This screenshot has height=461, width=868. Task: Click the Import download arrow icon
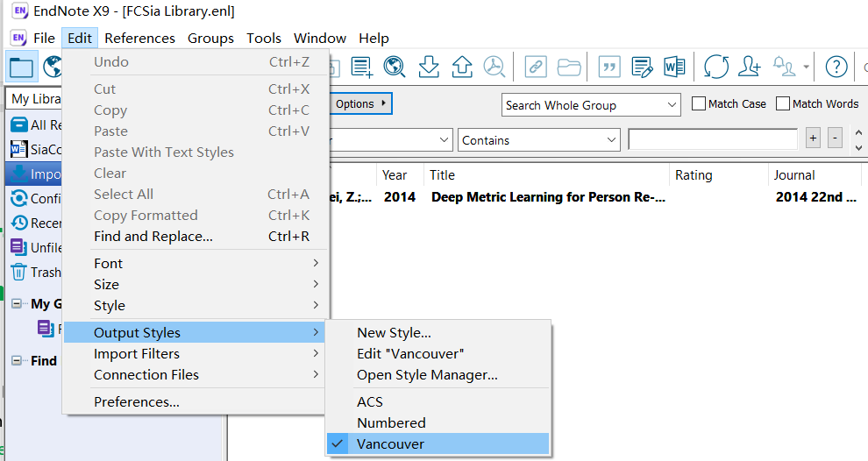pyautogui.click(x=429, y=67)
